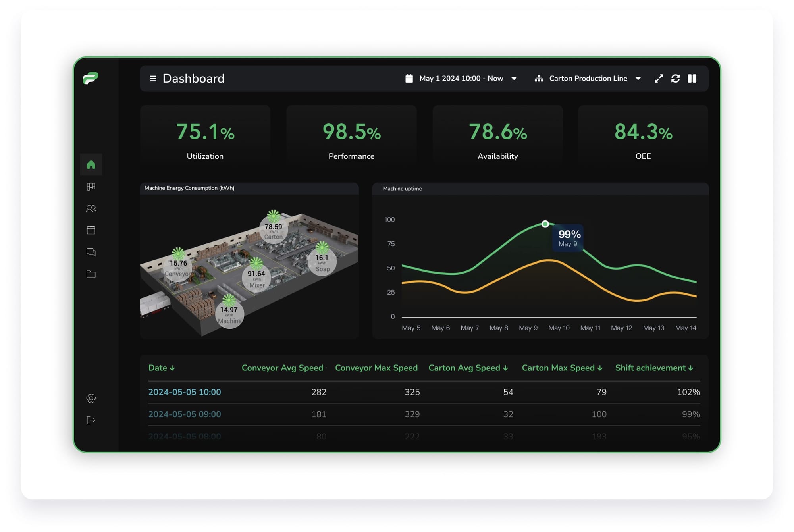Open the files/folder icon in sidebar
The image size is (794, 532).
click(x=91, y=274)
